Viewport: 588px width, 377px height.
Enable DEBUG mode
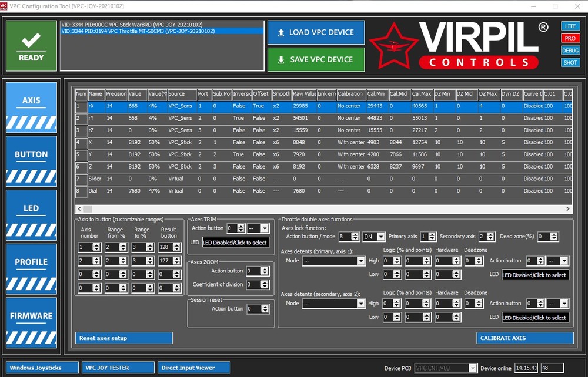(570, 50)
